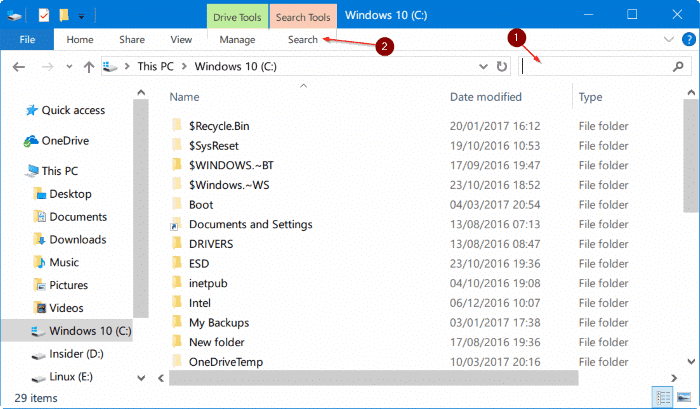This screenshot has width=700, height=409.
Task: Switch to the Share ribbon tab
Action: (x=132, y=39)
